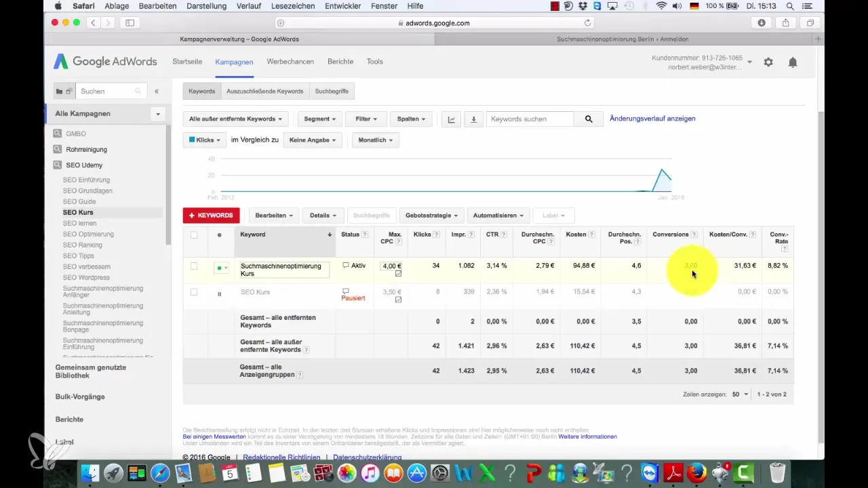Click the keyword search magnifier button
The height and width of the screenshot is (488, 868).
589,119
